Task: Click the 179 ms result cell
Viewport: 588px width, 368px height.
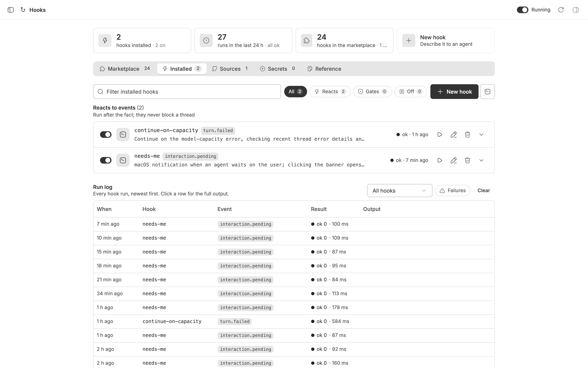Action: pos(330,307)
